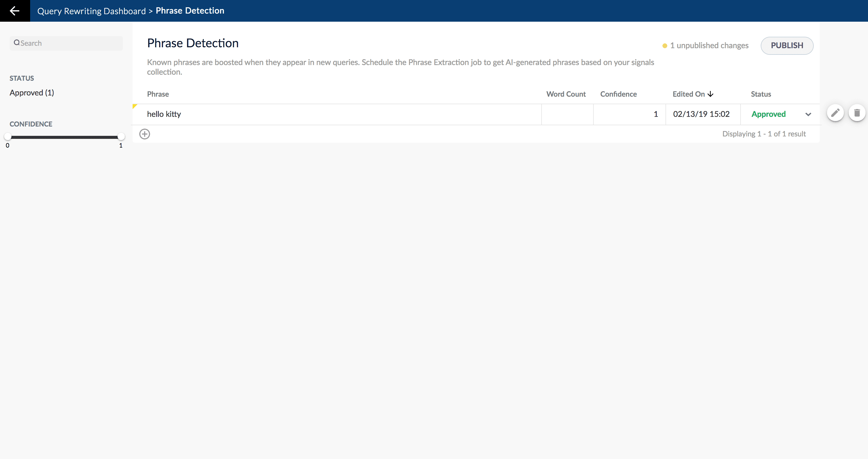868x459 pixels.
Task: Click the Approved status text
Action: click(x=768, y=114)
